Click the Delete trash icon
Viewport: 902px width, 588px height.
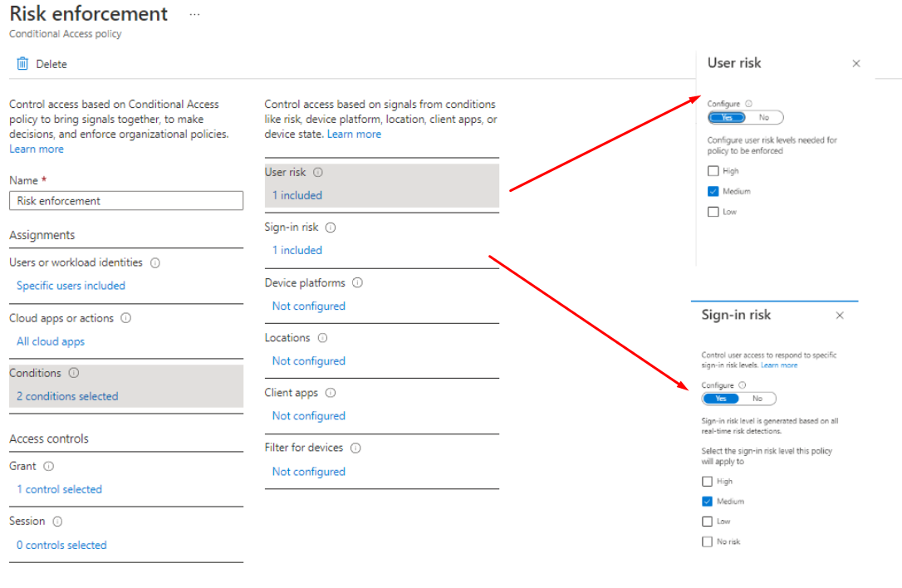point(22,64)
